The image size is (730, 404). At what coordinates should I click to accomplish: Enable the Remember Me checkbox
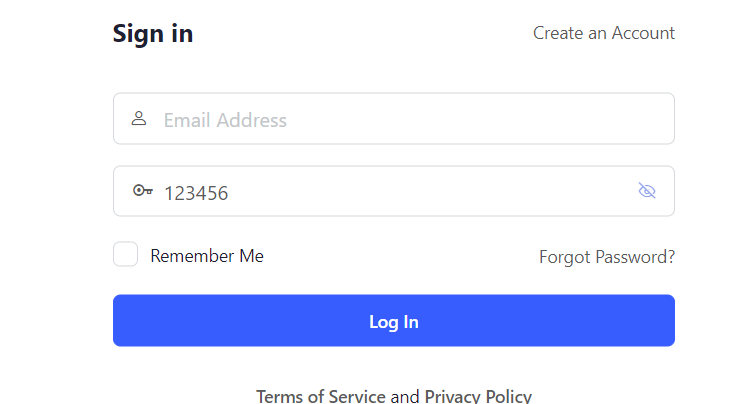pyautogui.click(x=125, y=255)
